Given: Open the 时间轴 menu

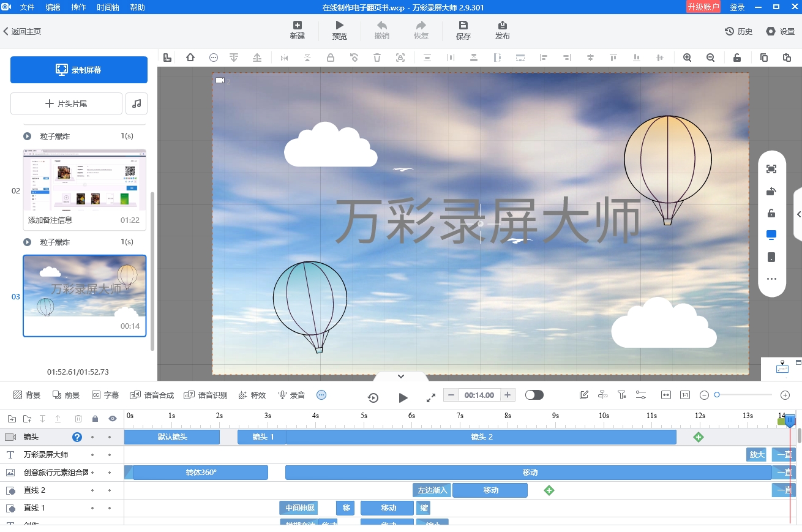Looking at the screenshot, I should click(108, 7).
